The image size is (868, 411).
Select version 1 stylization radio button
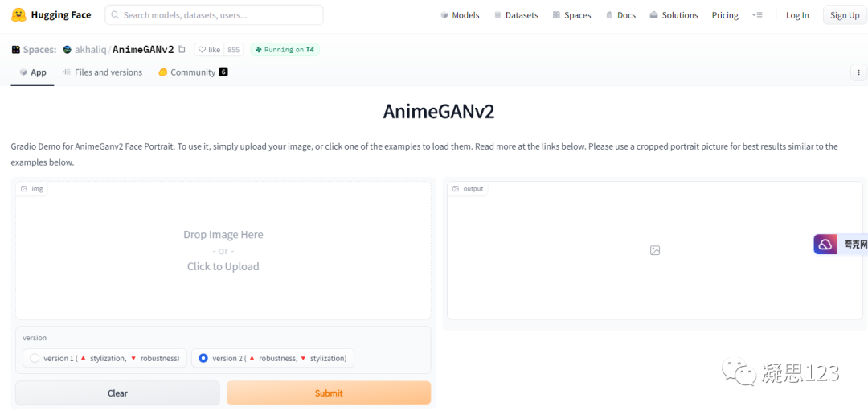pyautogui.click(x=35, y=359)
